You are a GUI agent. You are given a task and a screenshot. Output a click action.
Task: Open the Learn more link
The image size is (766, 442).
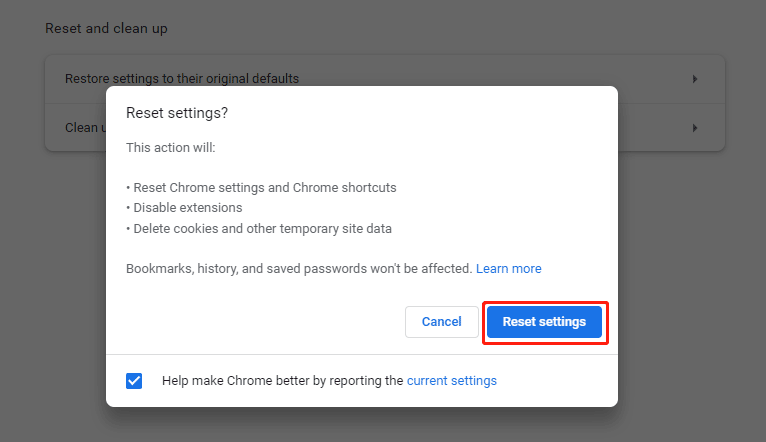(x=509, y=269)
